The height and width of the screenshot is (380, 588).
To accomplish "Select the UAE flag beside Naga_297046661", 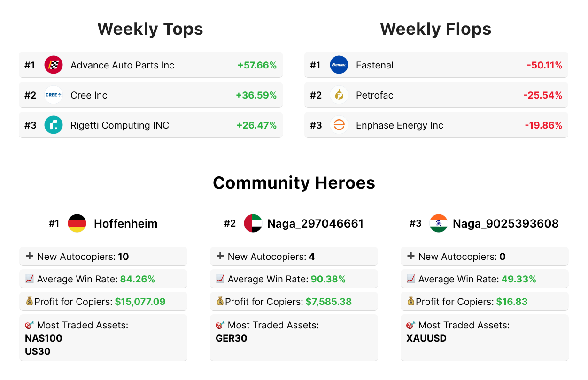I will tap(253, 223).
